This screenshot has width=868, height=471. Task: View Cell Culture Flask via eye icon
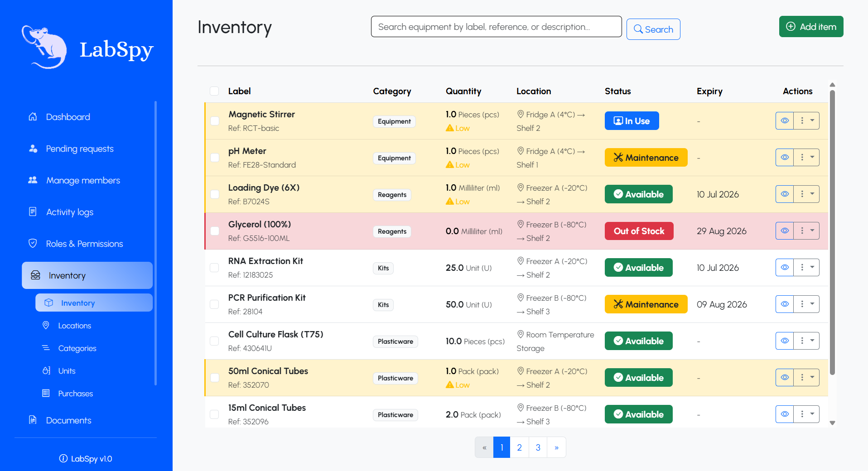(x=785, y=341)
